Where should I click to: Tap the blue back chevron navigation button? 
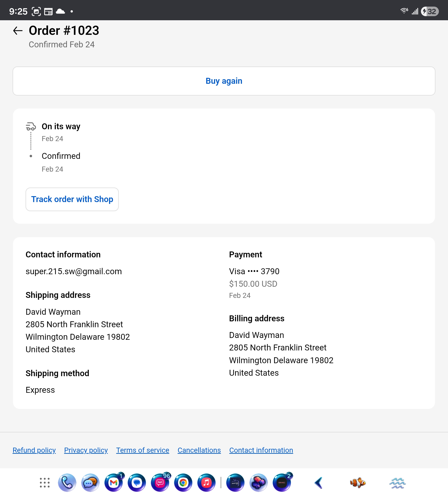(318, 483)
